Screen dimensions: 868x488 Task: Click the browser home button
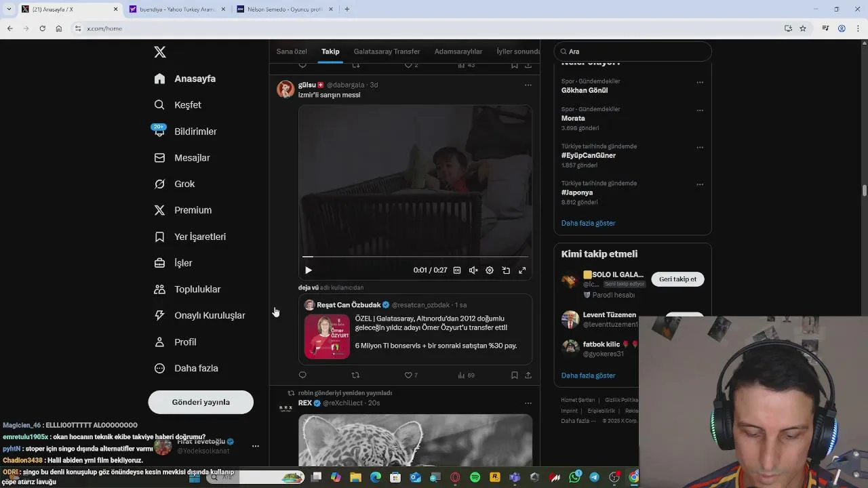click(x=59, y=28)
